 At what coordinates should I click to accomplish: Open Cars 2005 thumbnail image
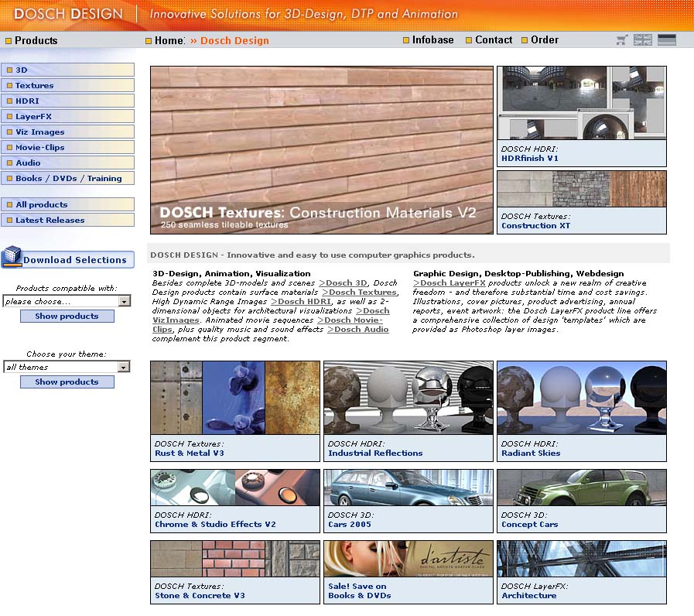[408, 488]
